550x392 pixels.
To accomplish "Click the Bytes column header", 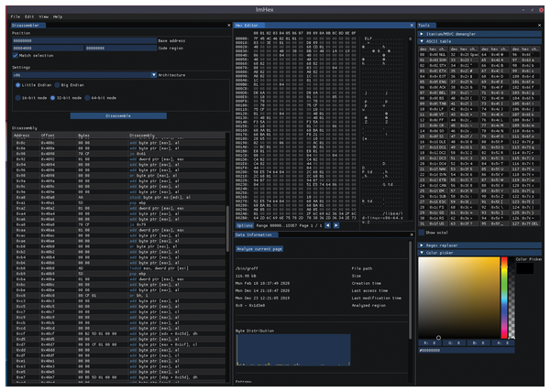I will point(83,136).
